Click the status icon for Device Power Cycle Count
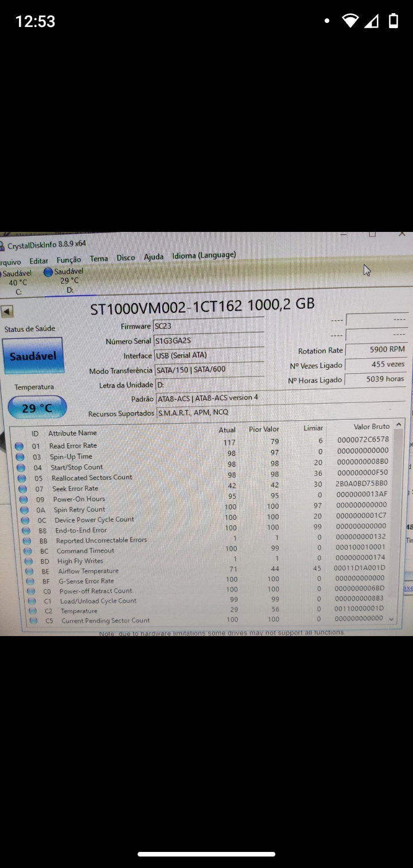 coord(26,521)
